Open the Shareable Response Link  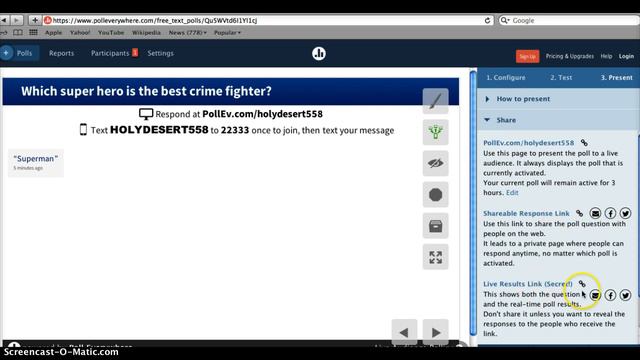click(526, 213)
